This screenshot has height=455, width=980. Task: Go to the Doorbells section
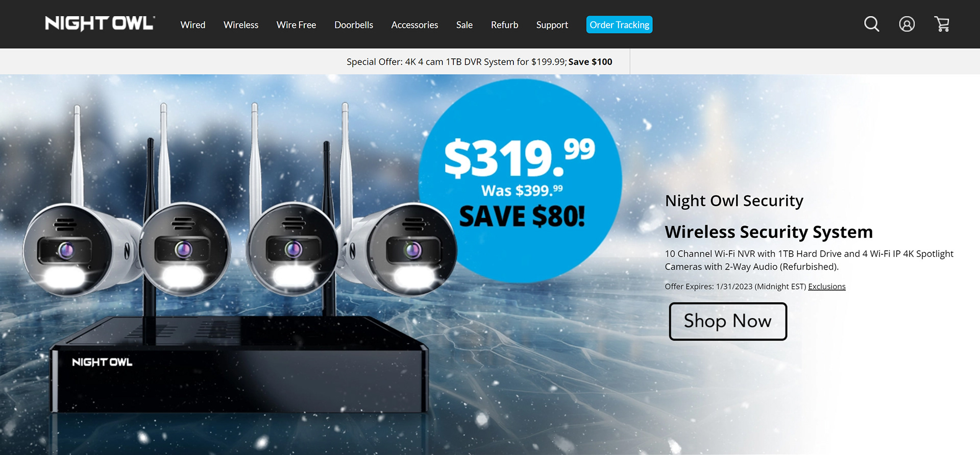(354, 25)
